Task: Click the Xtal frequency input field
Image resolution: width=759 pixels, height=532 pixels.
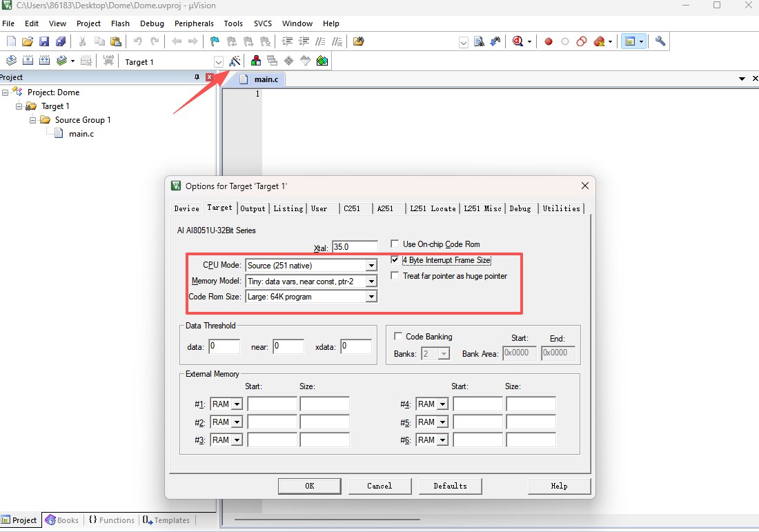Action: click(x=355, y=247)
